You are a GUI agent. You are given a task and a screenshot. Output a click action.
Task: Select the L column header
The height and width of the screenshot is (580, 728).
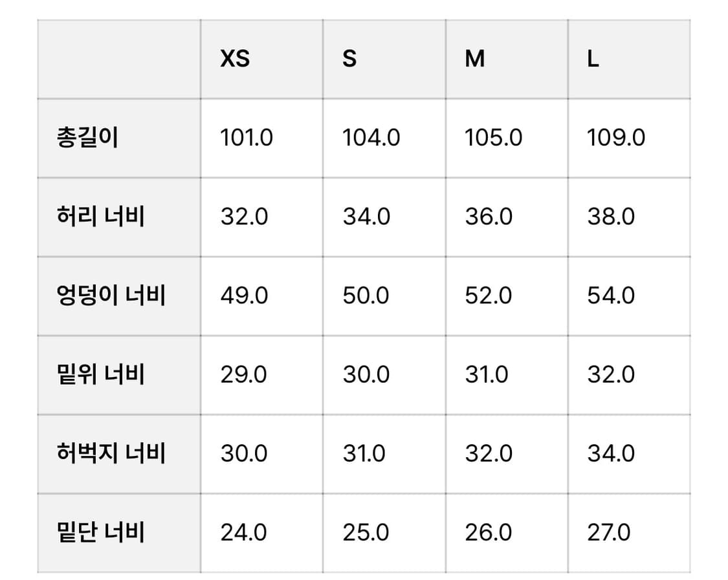click(x=593, y=59)
